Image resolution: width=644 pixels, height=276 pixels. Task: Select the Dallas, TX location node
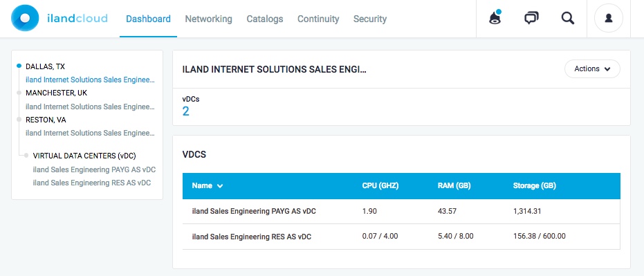click(45, 66)
